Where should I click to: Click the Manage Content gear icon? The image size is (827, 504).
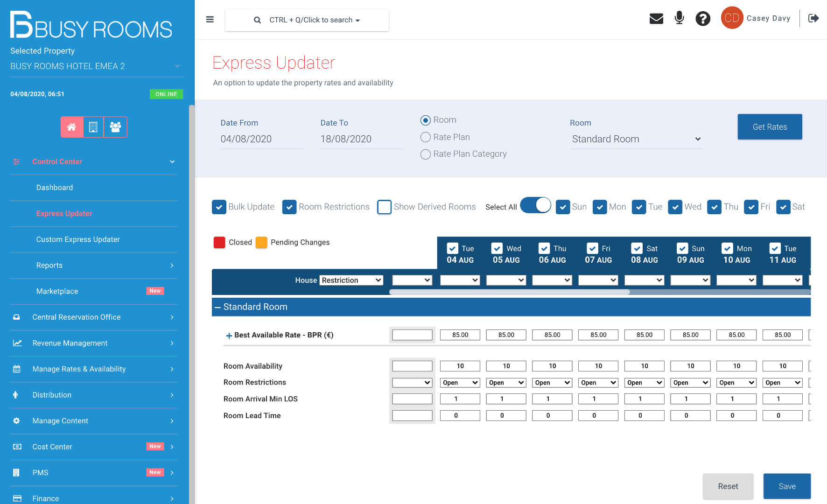pos(17,421)
